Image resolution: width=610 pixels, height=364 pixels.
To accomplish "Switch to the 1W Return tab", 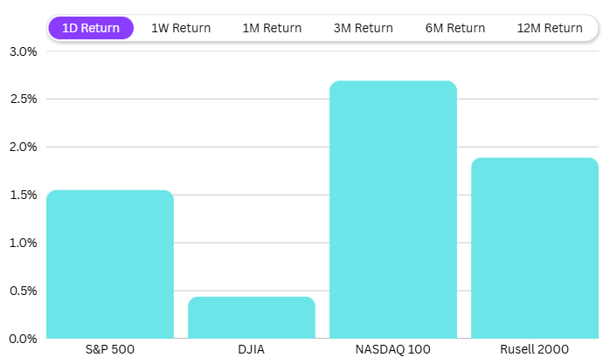I will point(181,28).
